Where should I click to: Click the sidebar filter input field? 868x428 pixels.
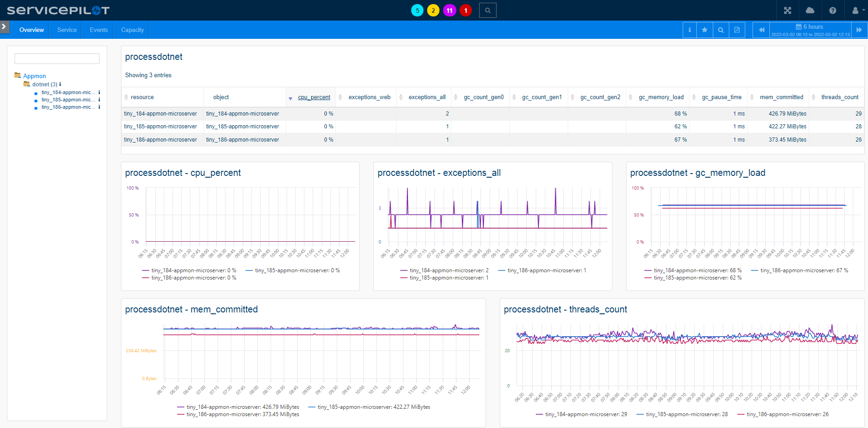tap(57, 58)
